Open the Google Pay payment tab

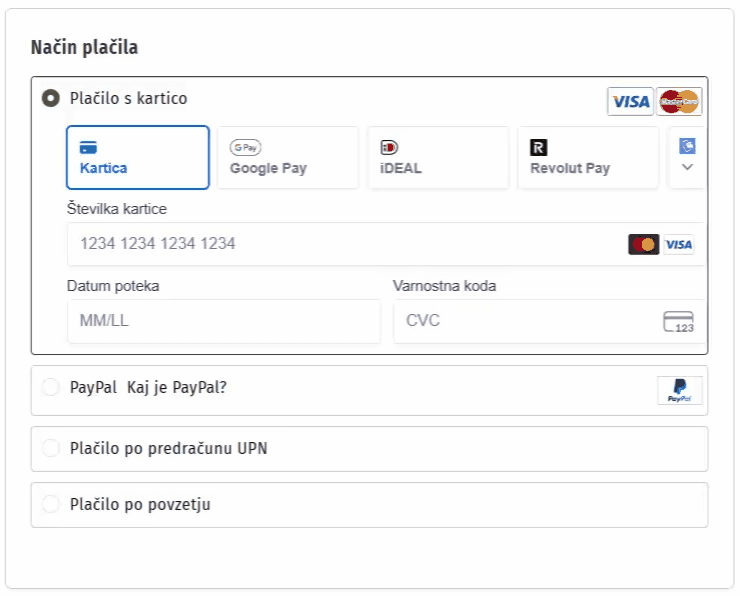(287, 157)
